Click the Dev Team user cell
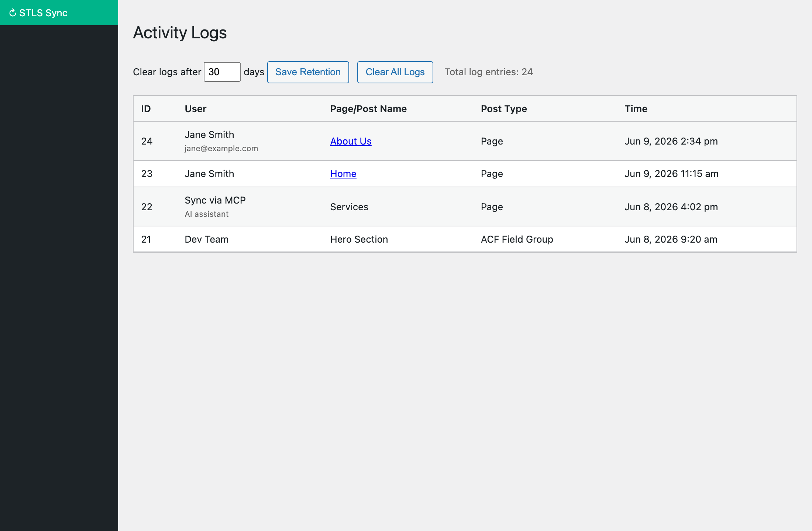This screenshot has width=812, height=531. point(206,239)
